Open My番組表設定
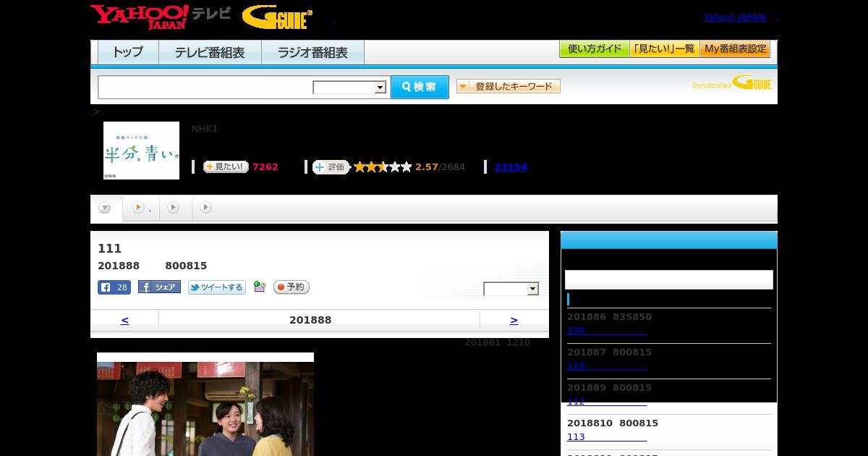Screen dimensions: 868x456 point(735,49)
